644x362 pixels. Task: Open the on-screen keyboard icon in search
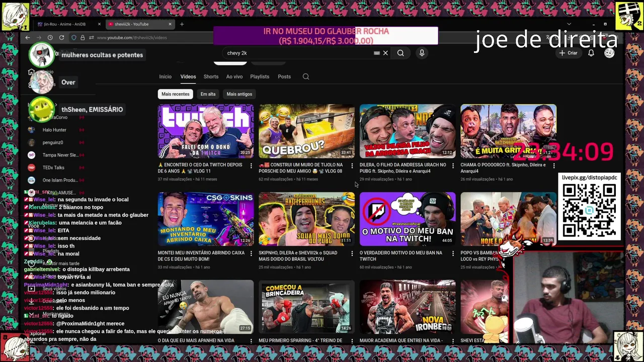[x=376, y=53]
